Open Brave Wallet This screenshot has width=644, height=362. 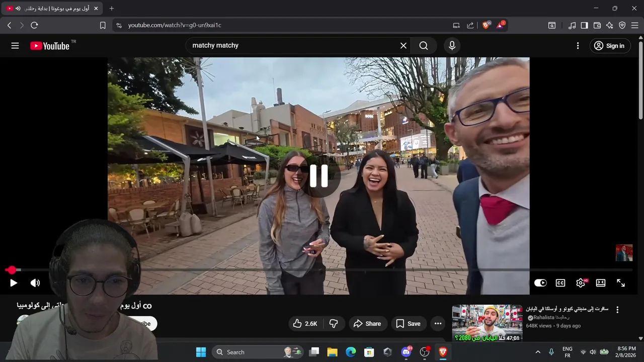point(597,25)
